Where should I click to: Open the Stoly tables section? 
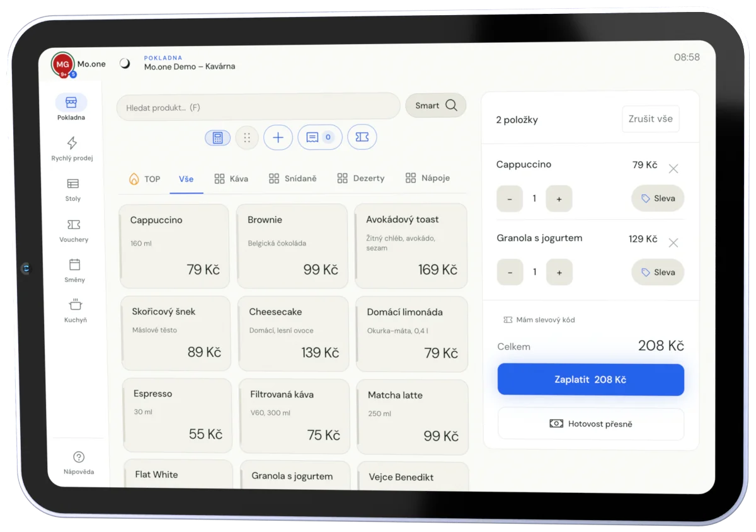coord(73,190)
